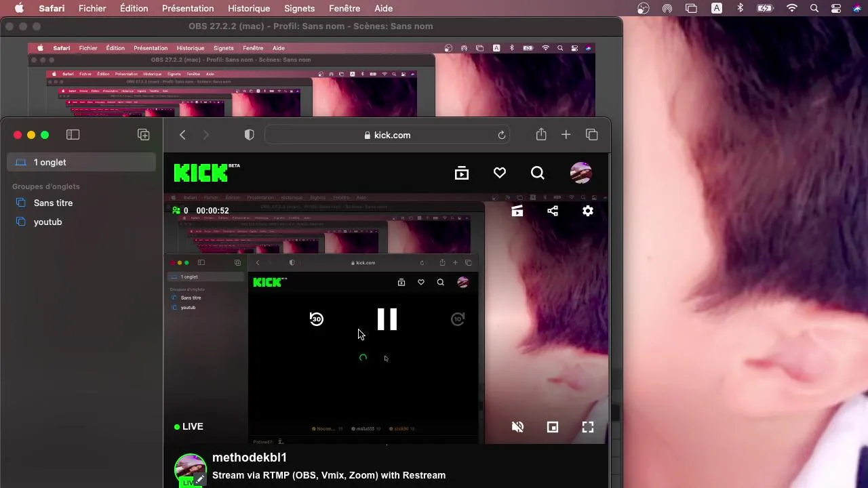Enter fullscreen on the player
The width and height of the screenshot is (868, 488).
click(x=588, y=426)
